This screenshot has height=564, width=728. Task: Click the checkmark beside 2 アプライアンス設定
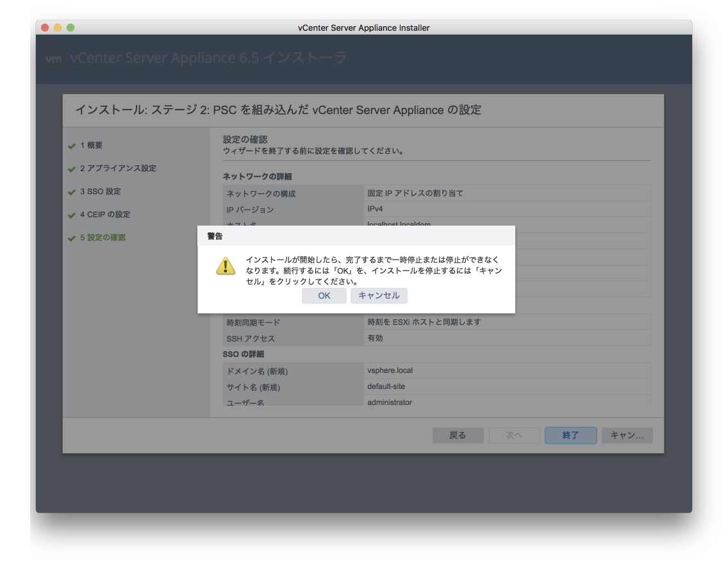click(72, 169)
